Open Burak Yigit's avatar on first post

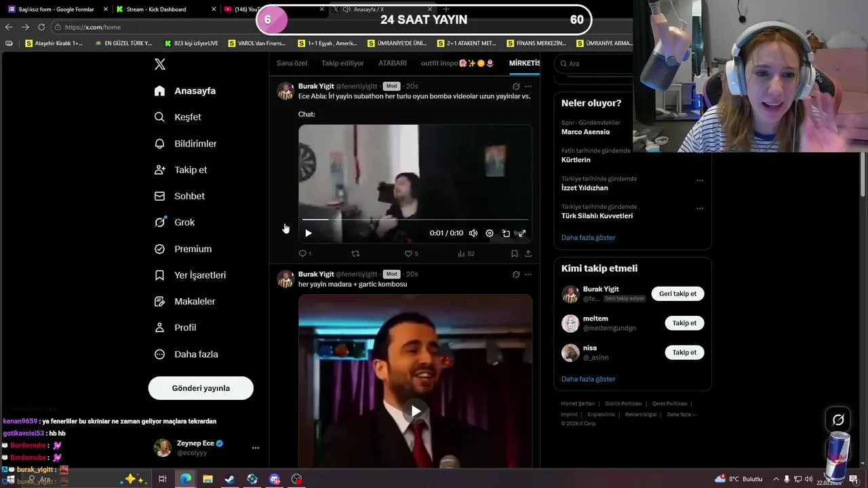point(285,91)
